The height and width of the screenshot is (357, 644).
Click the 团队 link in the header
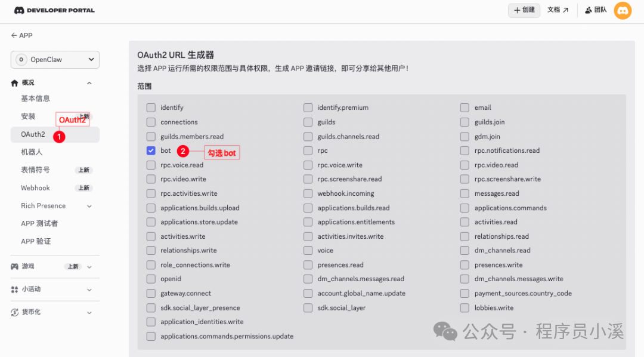pyautogui.click(x=596, y=10)
